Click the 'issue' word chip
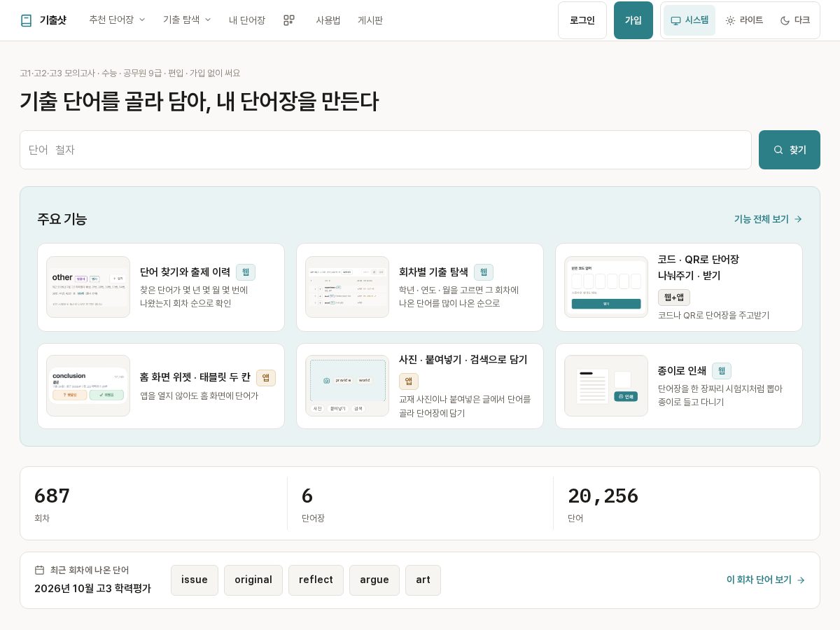 195,580
